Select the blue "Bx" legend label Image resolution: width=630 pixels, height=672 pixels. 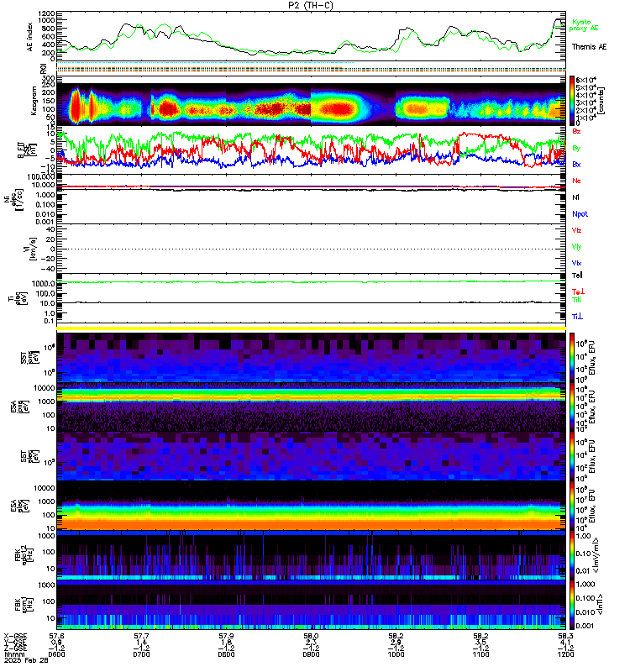(x=576, y=164)
